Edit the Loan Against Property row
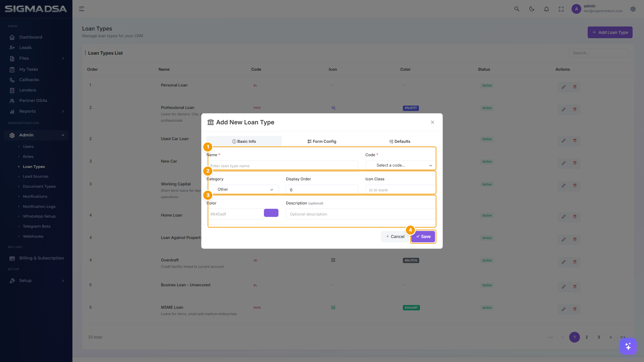This screenshot has width=644, height=362. coord(563,239)
